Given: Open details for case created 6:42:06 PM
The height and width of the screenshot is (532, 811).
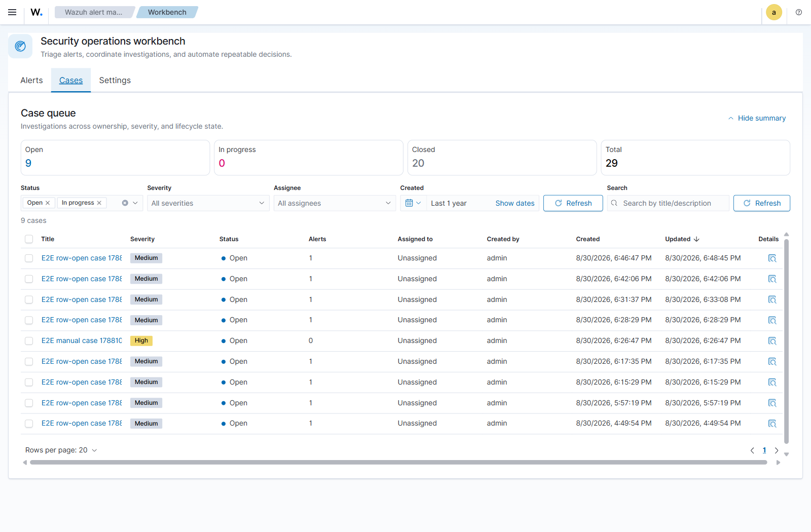Looking at the screenshot, I should click(772, 279).
